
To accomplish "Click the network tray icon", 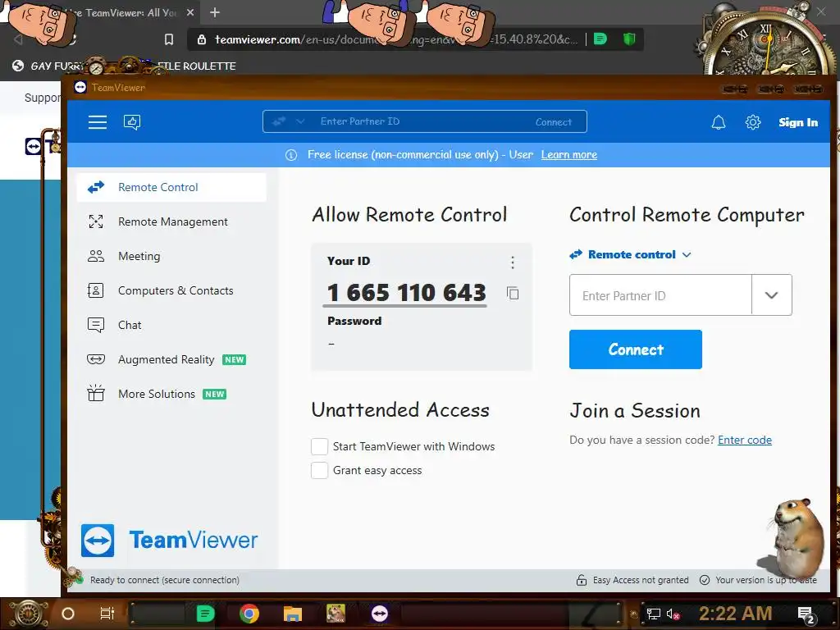I will click(x=654, y=614).
